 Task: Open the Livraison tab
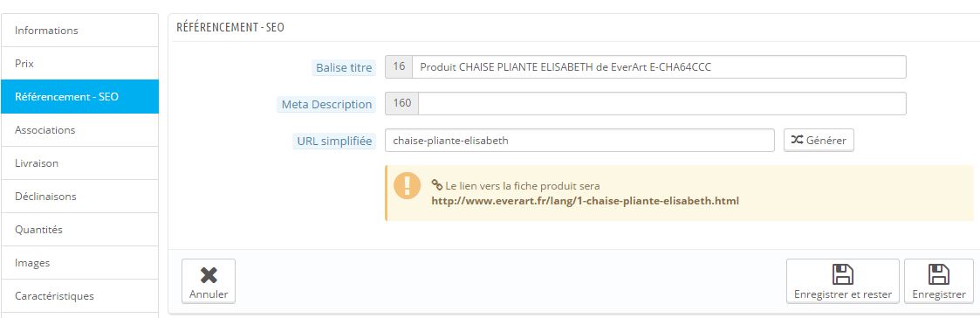point(79,162)
